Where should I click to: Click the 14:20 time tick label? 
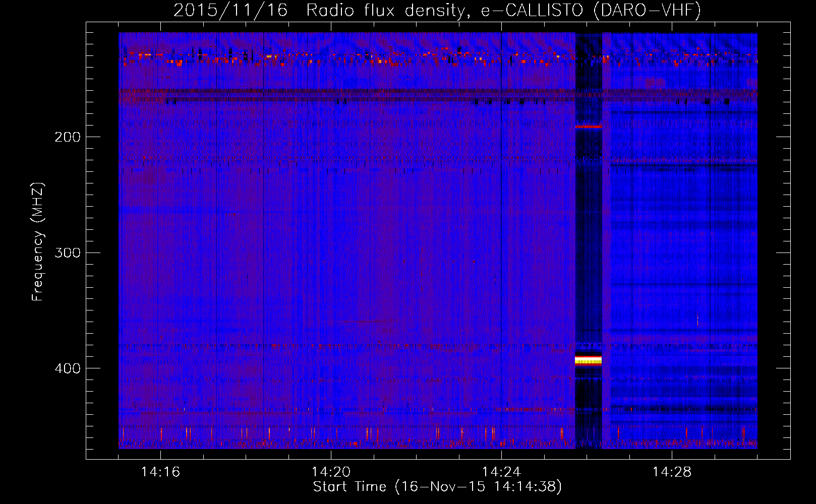331,472
